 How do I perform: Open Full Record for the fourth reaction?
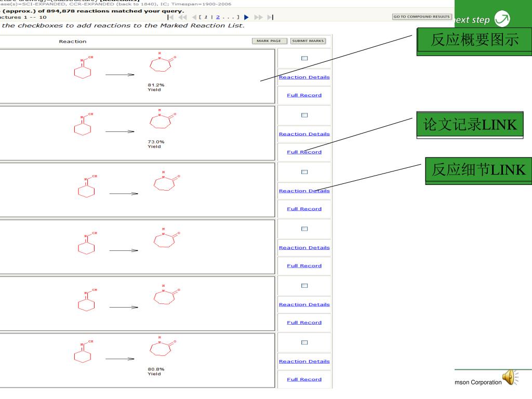click(x=304, y=265)
